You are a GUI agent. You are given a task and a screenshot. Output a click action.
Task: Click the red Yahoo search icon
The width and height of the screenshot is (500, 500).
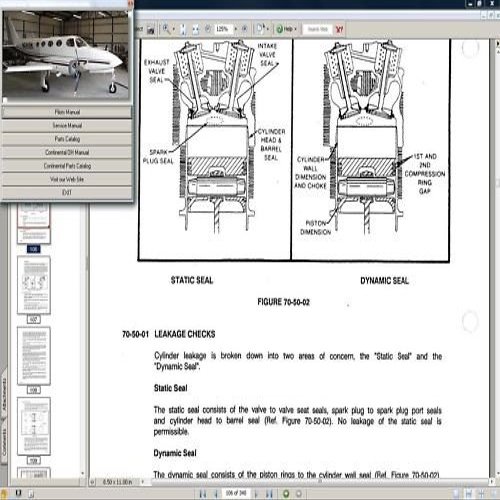339,29
